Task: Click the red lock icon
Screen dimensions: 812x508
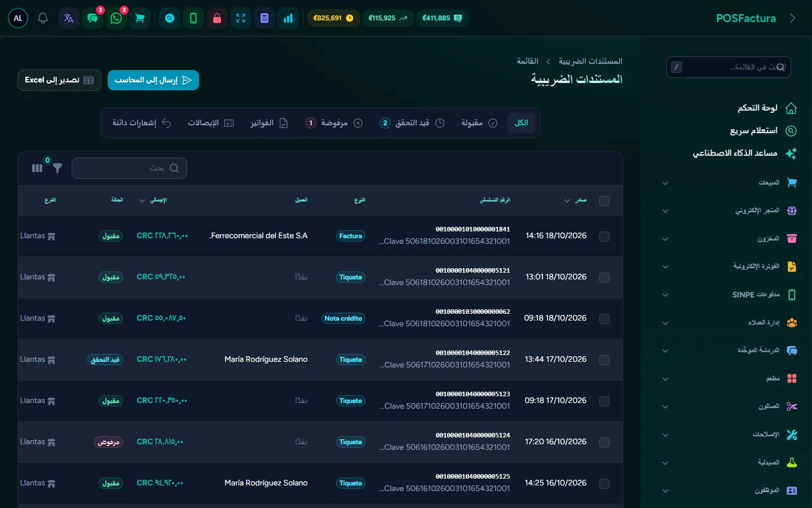Action: coord(217,18)
